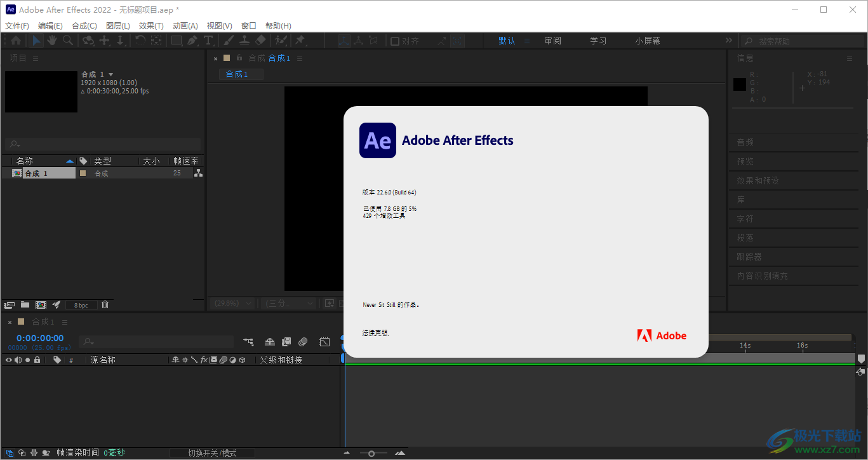
Task: Click the 8 bpc project settings button
Action: (x=81, y=304)
